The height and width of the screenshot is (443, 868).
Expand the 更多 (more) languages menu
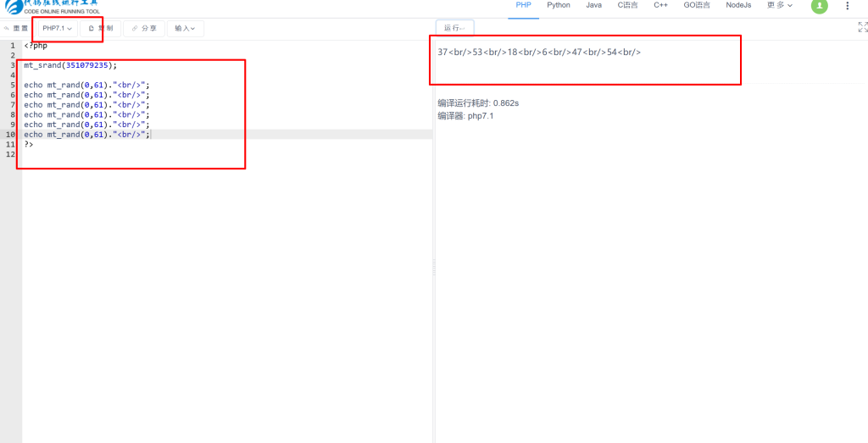pos(779,5)
